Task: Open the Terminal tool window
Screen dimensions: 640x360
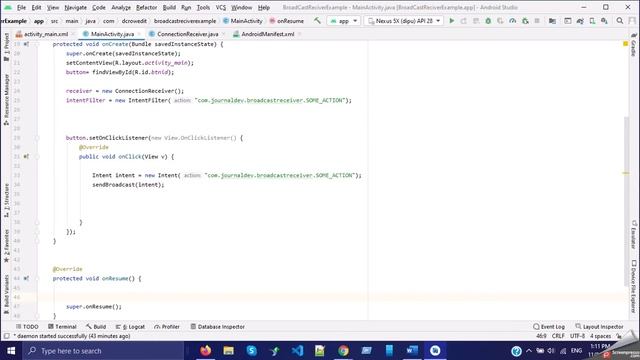Action: coord(62,327)
